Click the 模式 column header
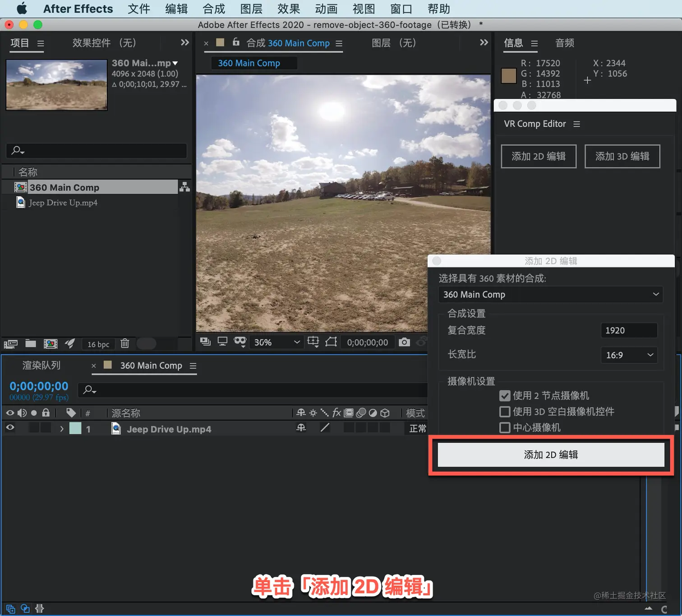The image size is (682, 616). [415, 413]
